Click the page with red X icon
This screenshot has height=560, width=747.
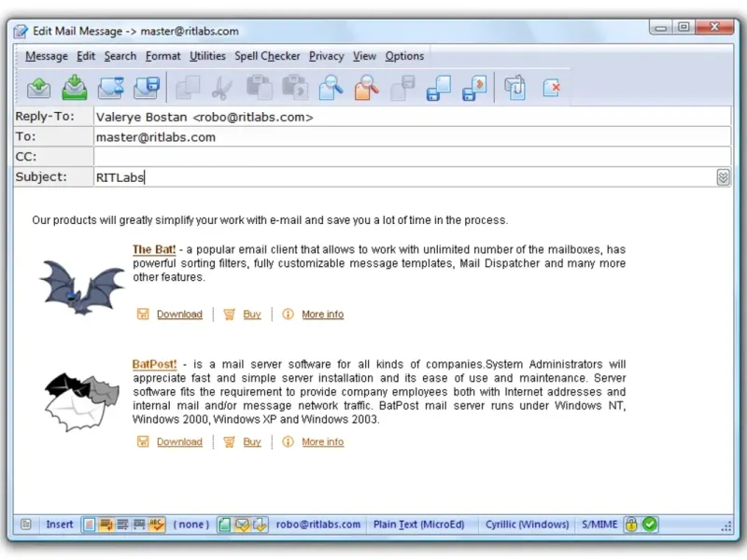[551, 88]
